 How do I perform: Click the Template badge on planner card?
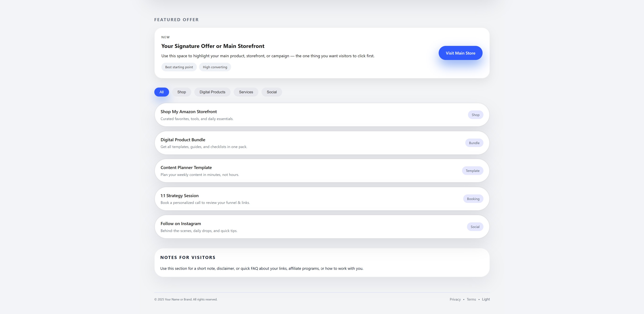(473, 171)
